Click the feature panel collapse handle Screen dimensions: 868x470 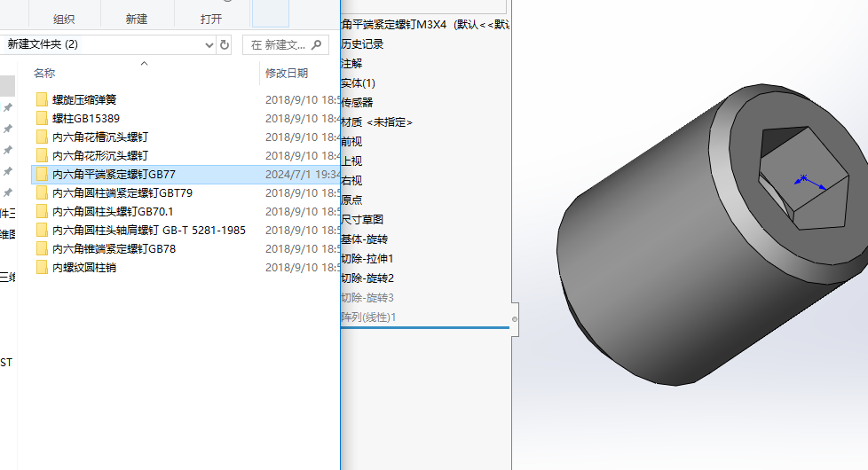(515, 319)
